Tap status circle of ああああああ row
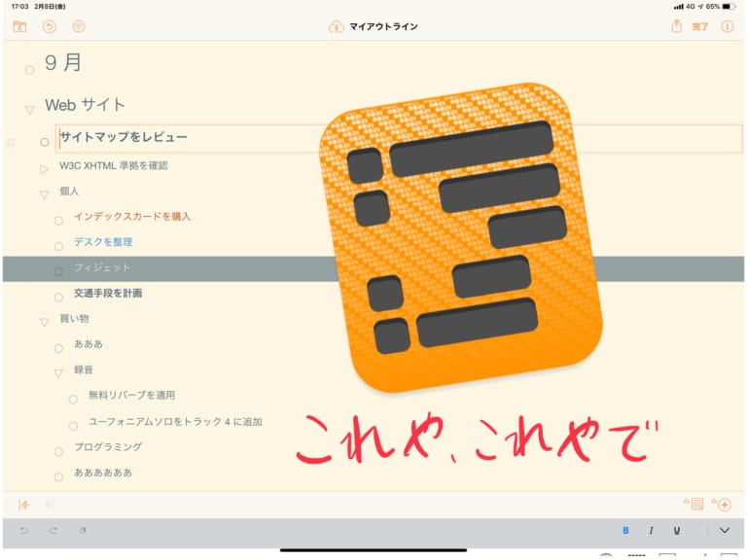 (58, 477)
